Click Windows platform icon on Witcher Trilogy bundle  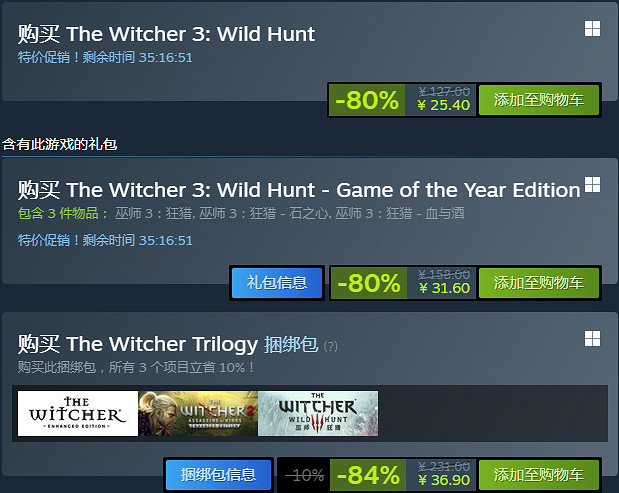(593, 339)
